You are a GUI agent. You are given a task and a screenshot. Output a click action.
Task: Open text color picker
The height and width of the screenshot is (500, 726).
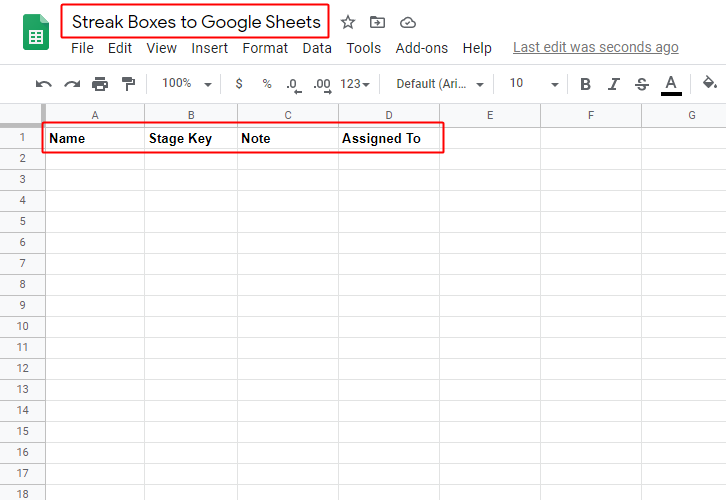tap(671, 85)
